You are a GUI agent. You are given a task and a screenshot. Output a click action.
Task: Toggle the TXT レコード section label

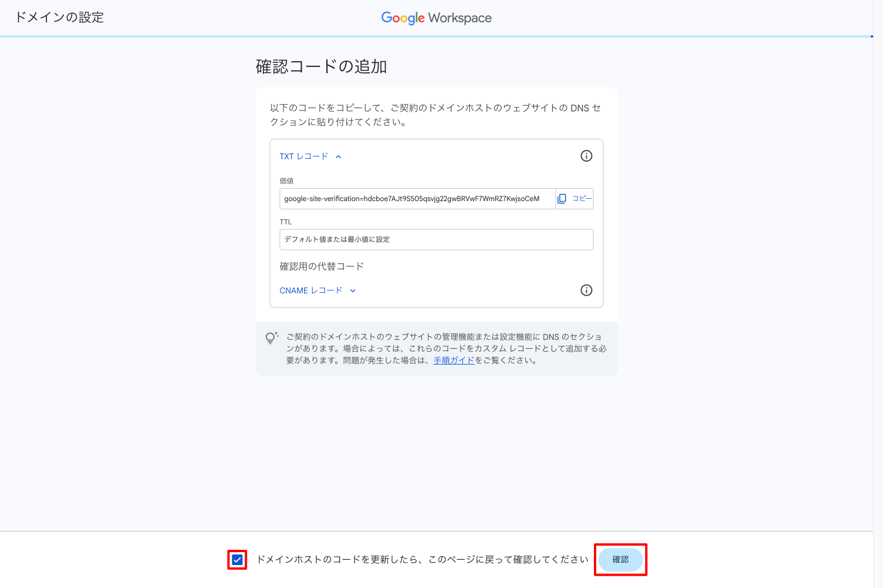[x=303, y=156]
